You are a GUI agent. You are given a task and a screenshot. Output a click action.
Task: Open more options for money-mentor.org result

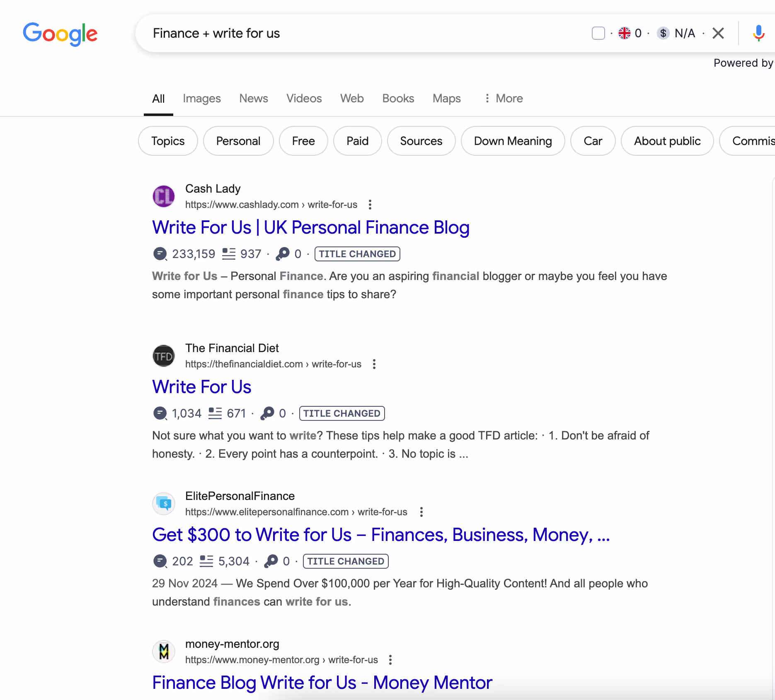click(390, 660)
